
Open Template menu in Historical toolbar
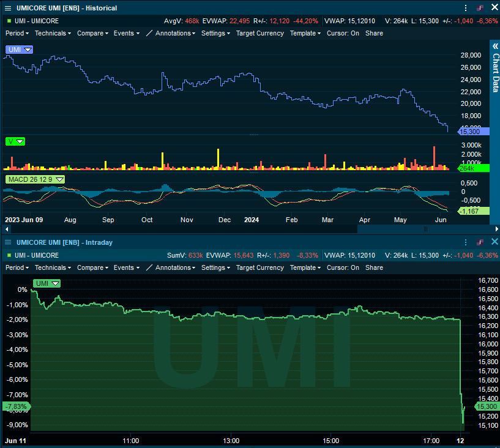point(305,33)
